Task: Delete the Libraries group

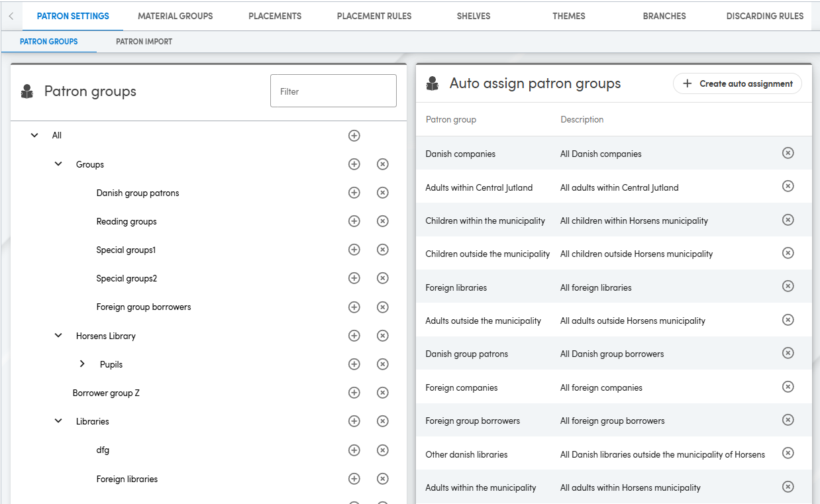Action: point(383,421)
